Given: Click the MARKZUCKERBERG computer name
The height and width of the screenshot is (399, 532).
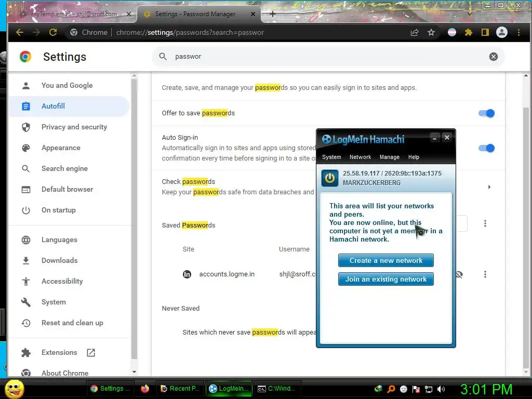Looking at the screenshot, I should [371, 183].
